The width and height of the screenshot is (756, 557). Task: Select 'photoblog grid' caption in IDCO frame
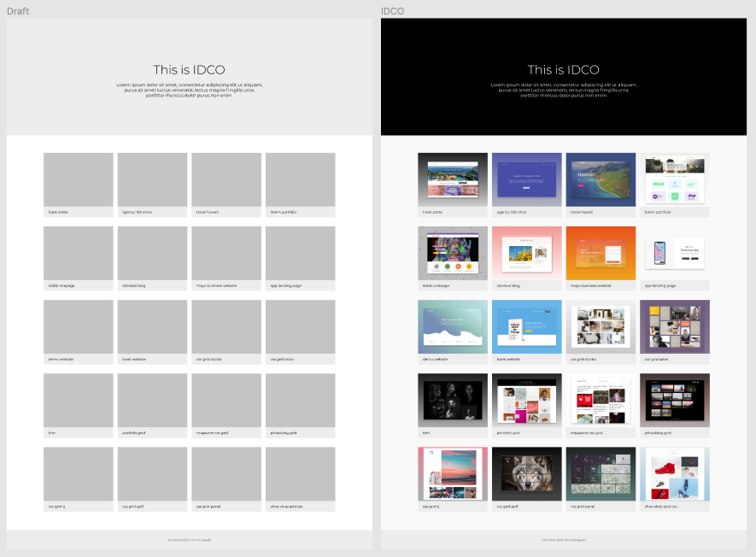point(658,433)
